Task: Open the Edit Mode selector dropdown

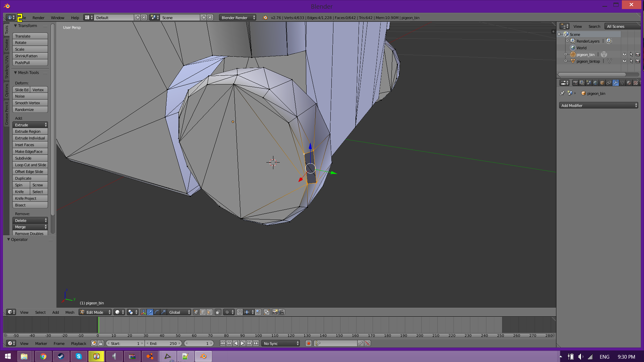Action: (x=95, y=312)
